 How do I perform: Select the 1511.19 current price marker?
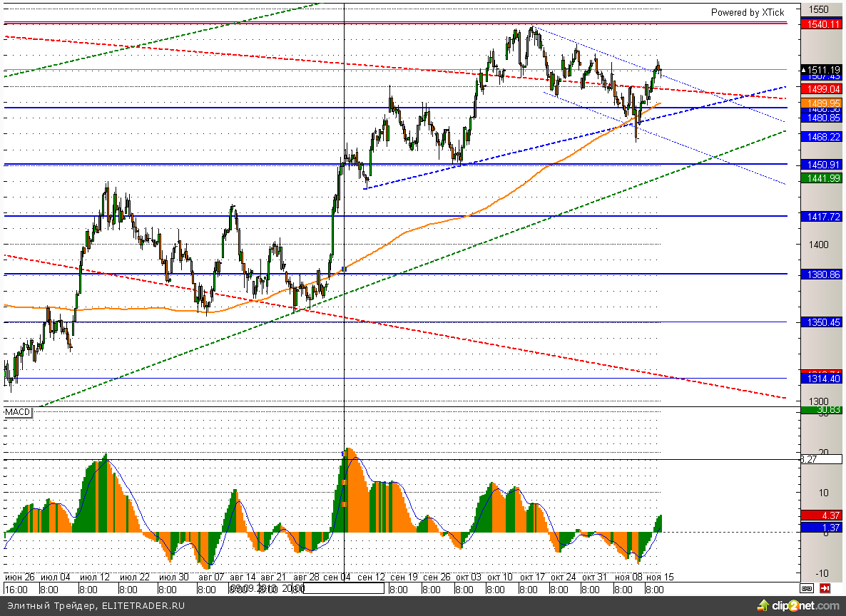click(822, 69)
